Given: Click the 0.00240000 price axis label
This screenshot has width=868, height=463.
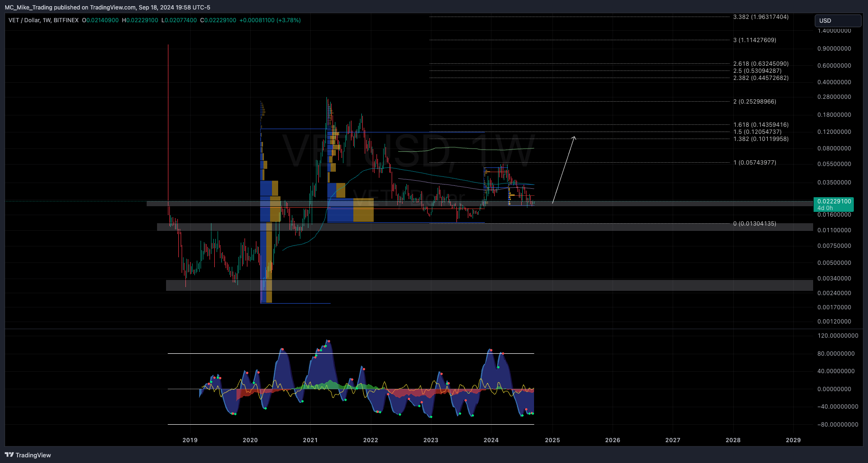Looking at the screenshot, I should (834, 293).
